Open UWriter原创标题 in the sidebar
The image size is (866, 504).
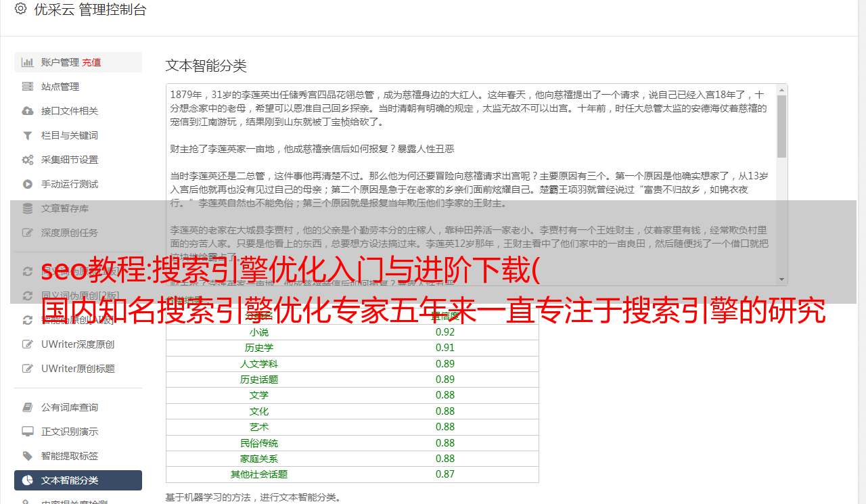(78, 369)
